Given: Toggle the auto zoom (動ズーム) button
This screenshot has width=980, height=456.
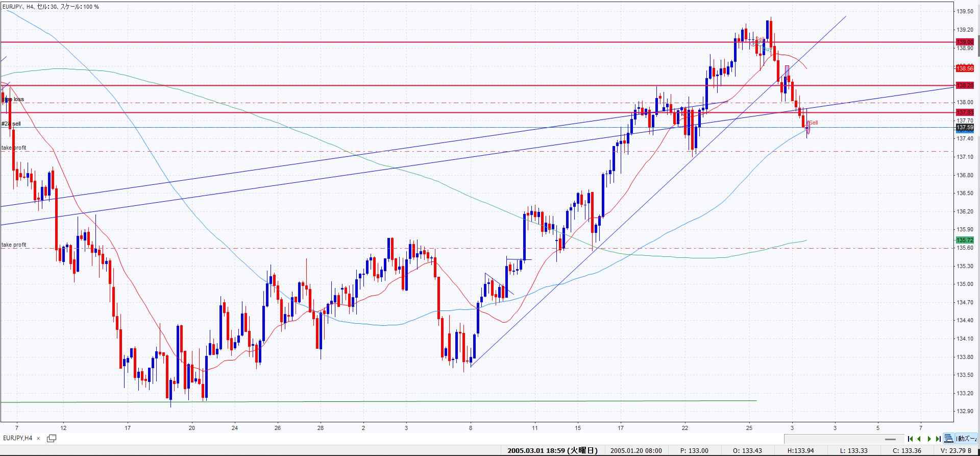Looking at the screenshot, I should coord(966,439).
